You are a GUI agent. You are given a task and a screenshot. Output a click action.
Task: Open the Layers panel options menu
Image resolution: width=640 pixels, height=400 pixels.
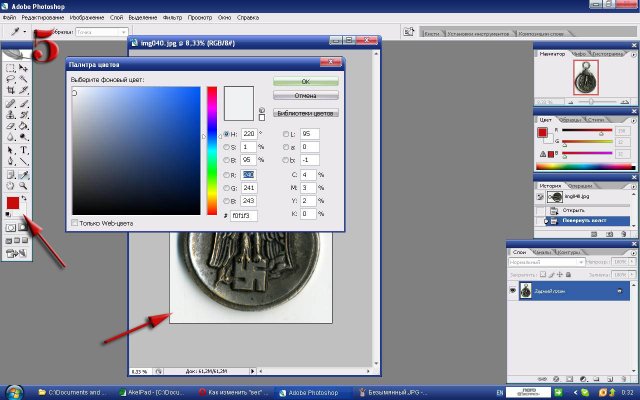pyautogui.click(x=633, y=253)
